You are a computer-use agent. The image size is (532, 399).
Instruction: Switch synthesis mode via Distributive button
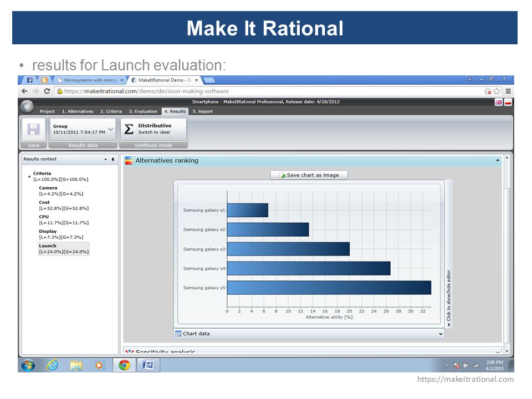pyautogui.click(x=154, y=129)
